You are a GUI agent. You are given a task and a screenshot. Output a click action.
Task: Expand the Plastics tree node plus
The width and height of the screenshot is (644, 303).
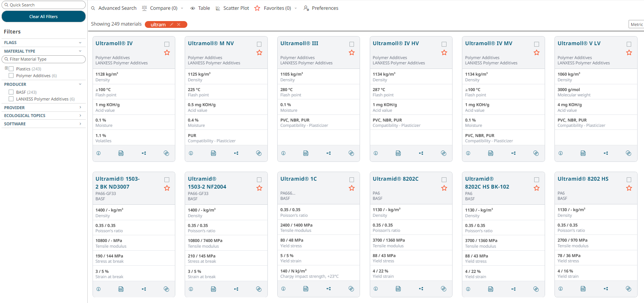pos(6,69)
